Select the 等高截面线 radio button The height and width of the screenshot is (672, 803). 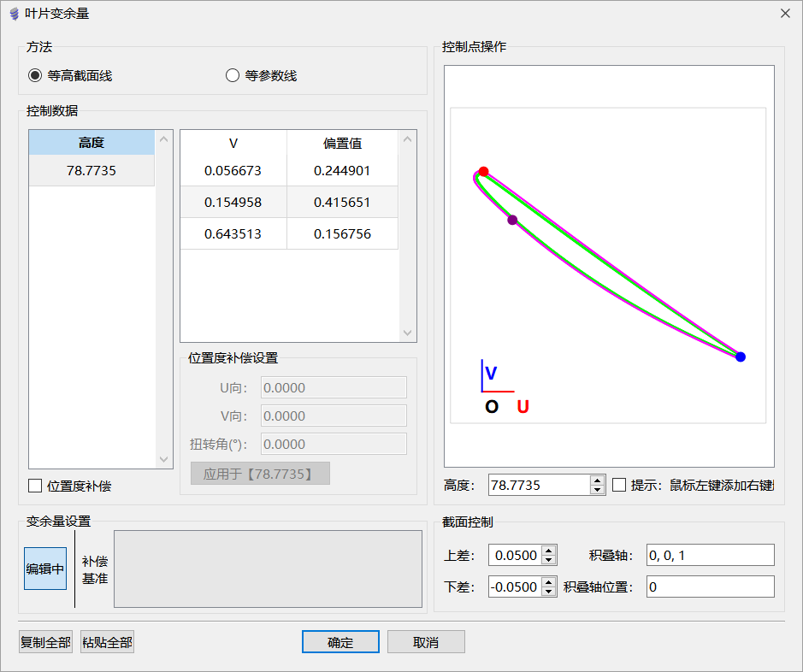(x=35, y=75)
